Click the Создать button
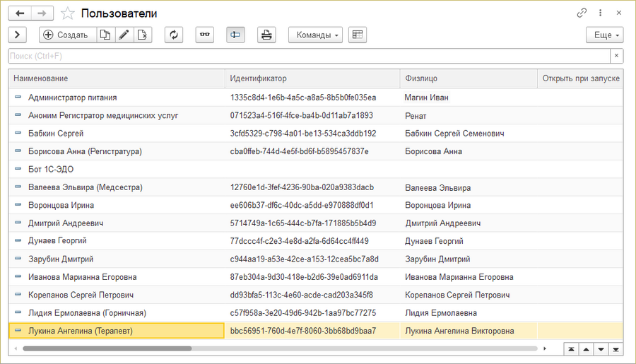This screenshot has height=364, width=636. click(x=65, y=35)
